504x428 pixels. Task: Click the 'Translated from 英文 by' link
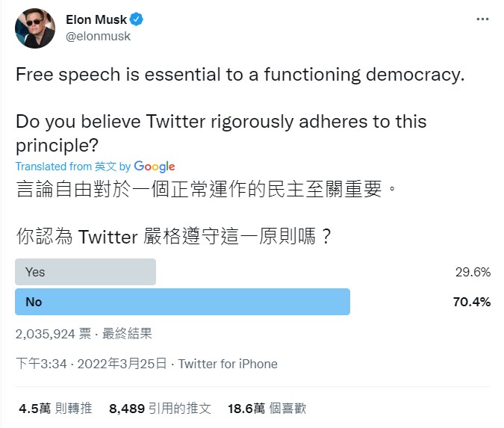pos(73,167)
